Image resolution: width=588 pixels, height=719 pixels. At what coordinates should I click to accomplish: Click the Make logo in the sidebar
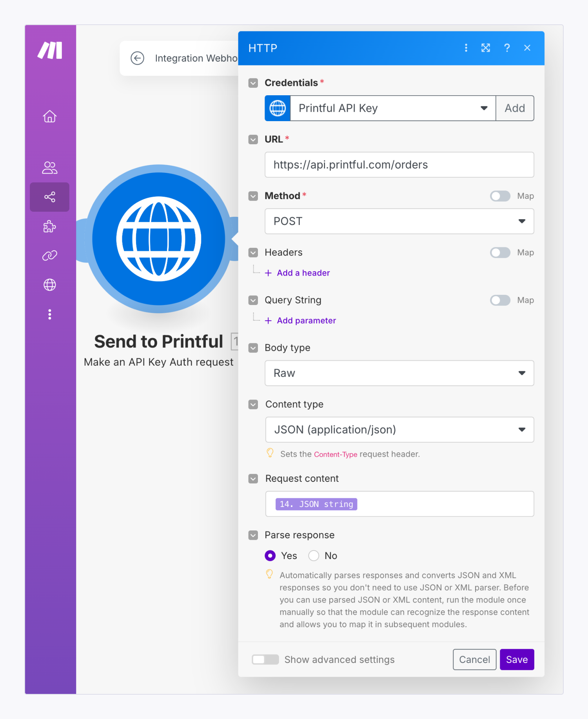50,51
